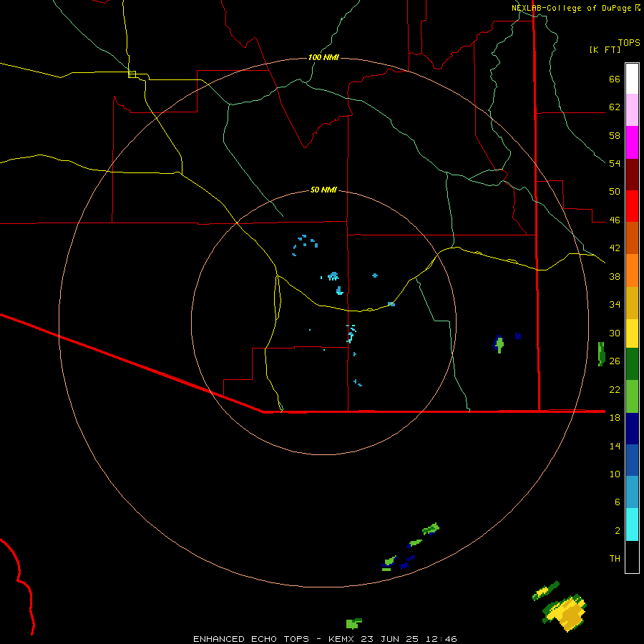Click the '50 NMI' range ring label
644x644 pixels.
pyautogui.click(x=323, y=190)
